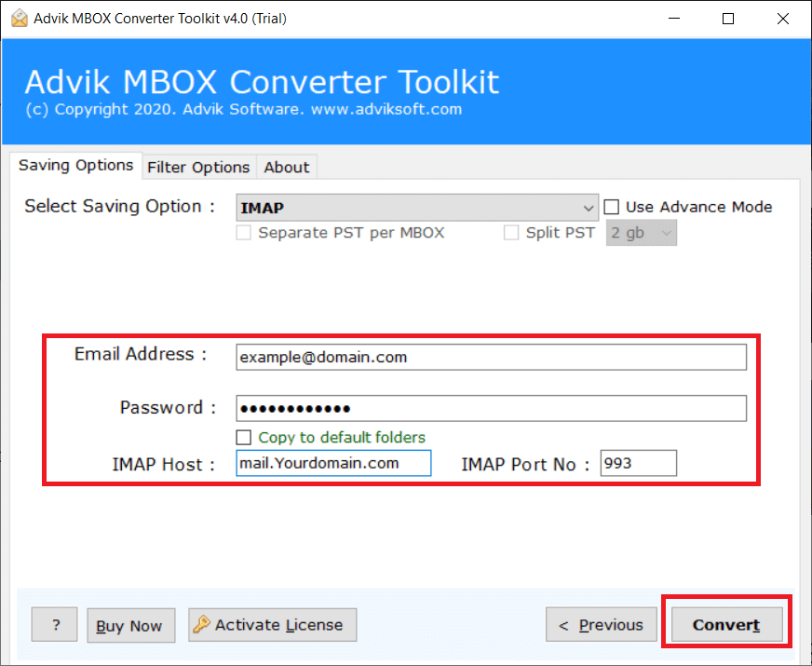Switch to the Filter Options tab
This screenshot has width=812, height=666.
198,168
